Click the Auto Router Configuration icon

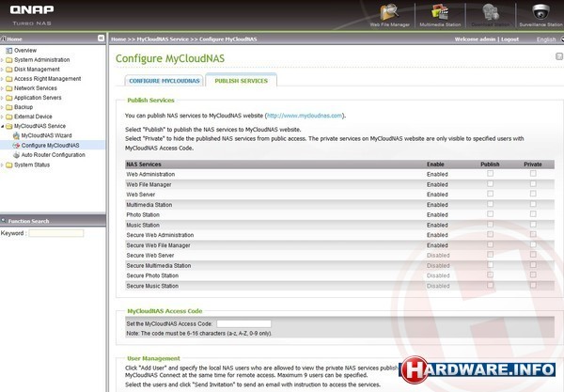tap(16, 155)
